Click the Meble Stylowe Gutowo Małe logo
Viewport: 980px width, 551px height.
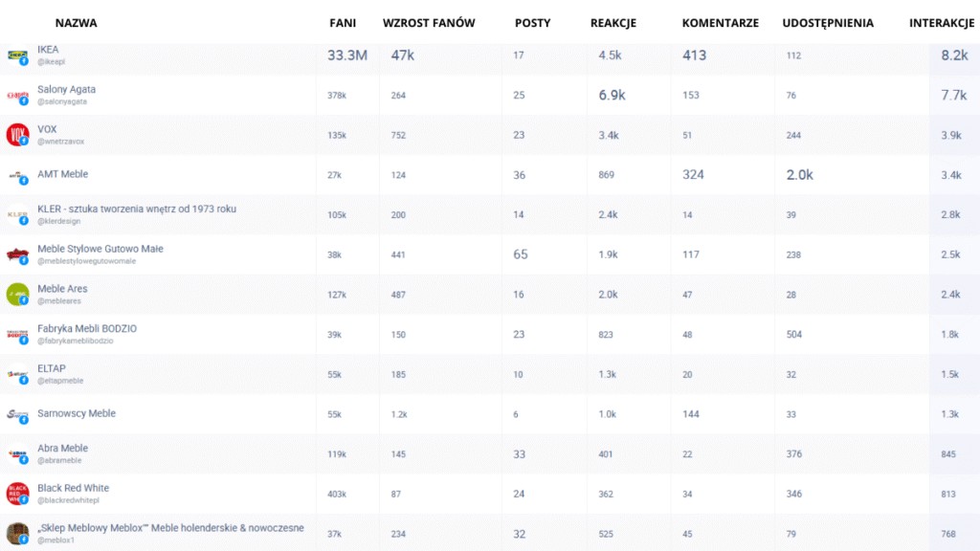tap(17, 254)
